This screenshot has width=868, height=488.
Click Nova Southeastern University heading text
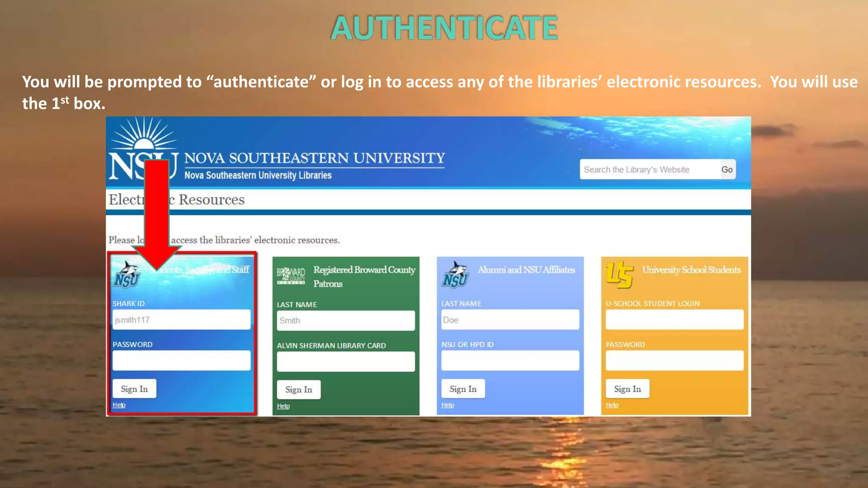pyautogui.click(x=314, y=158)
